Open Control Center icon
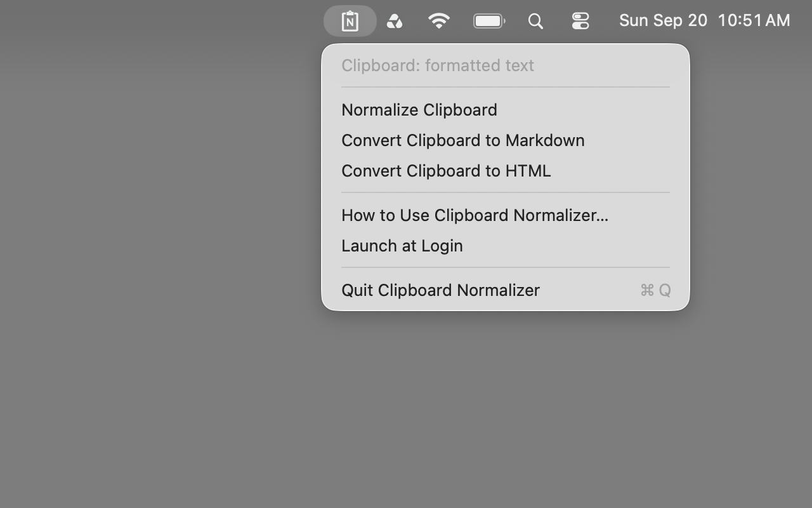Viewport: 812px width, 508px height. (x=580, y=21)
